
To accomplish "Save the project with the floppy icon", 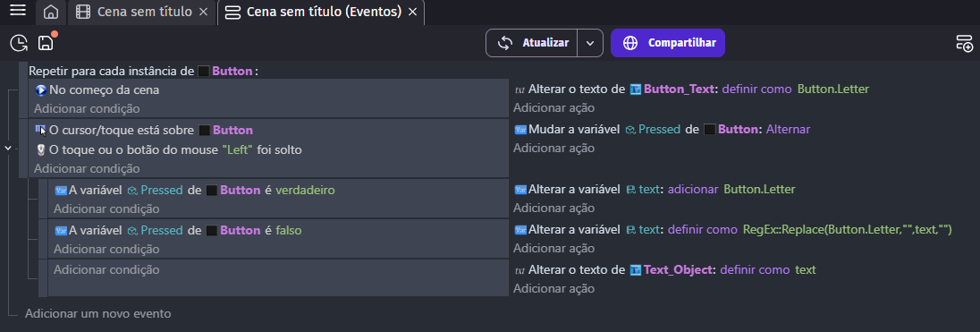I will [46, 43].
